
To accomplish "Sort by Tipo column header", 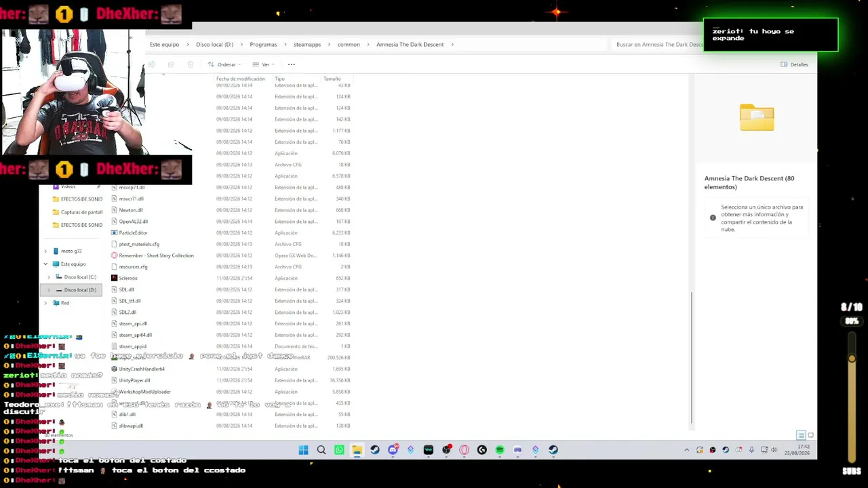I will click(x=279, y=79).
